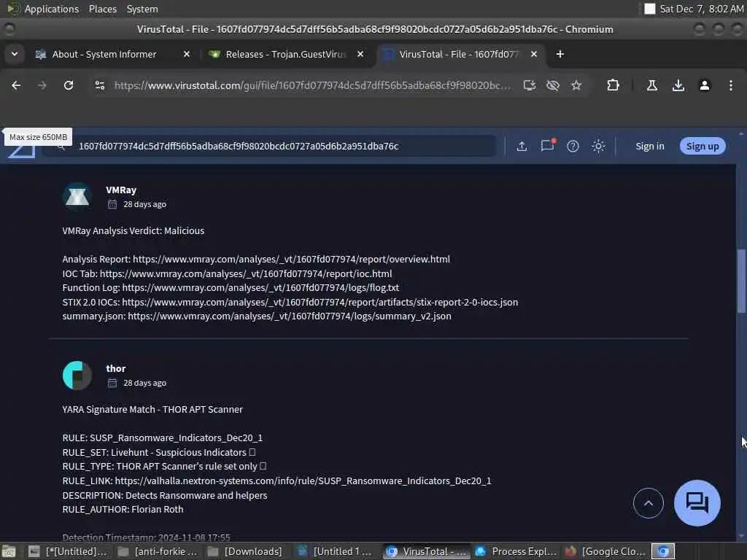The height and width of the screenshot is (560, 747).
Task: Click 'VMRay Analysis Verdict: Malicious' text
Action: coord(133,231)
